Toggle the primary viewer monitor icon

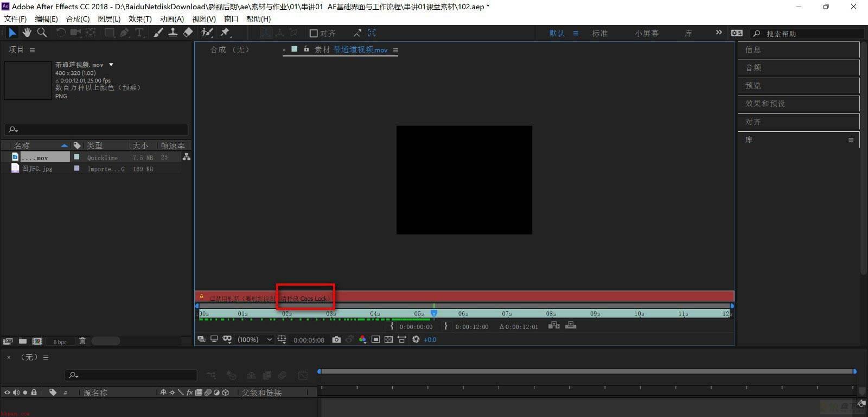click(x=214, y=339)
